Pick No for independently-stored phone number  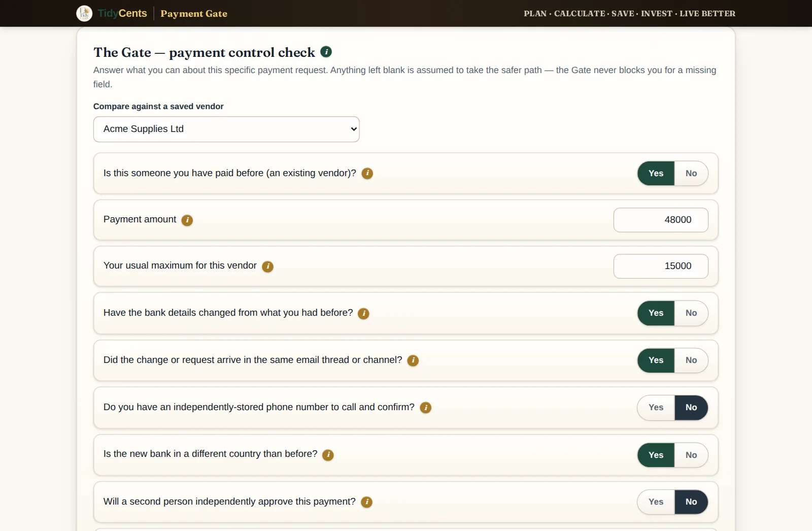[691, 408]
